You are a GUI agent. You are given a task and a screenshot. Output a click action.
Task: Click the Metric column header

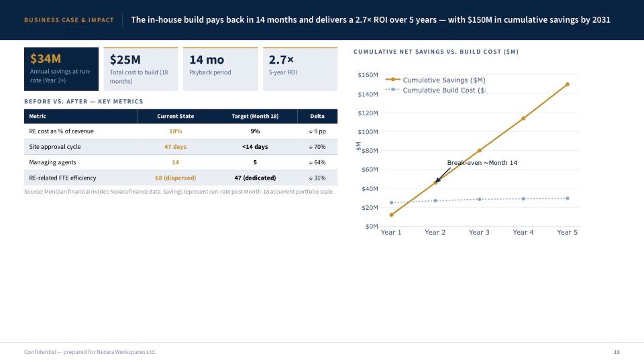pos(81,116)
